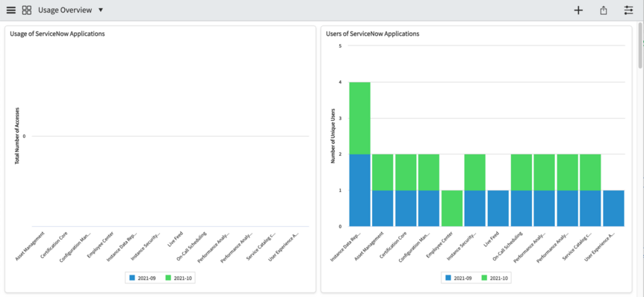Viewport: 644px width, 297px height.
Task: Click the green segment of the Certification Core bar
Action: pos(406,172)
